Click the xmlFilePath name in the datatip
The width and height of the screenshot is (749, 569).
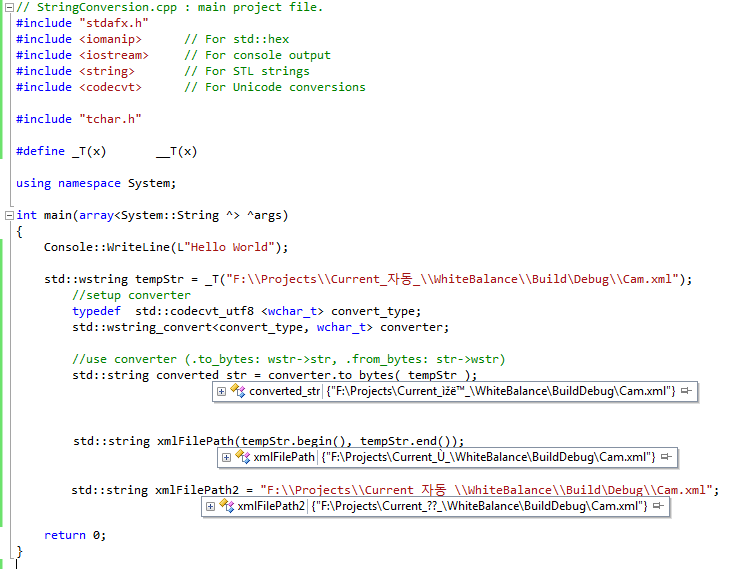(x=284, y=457)
